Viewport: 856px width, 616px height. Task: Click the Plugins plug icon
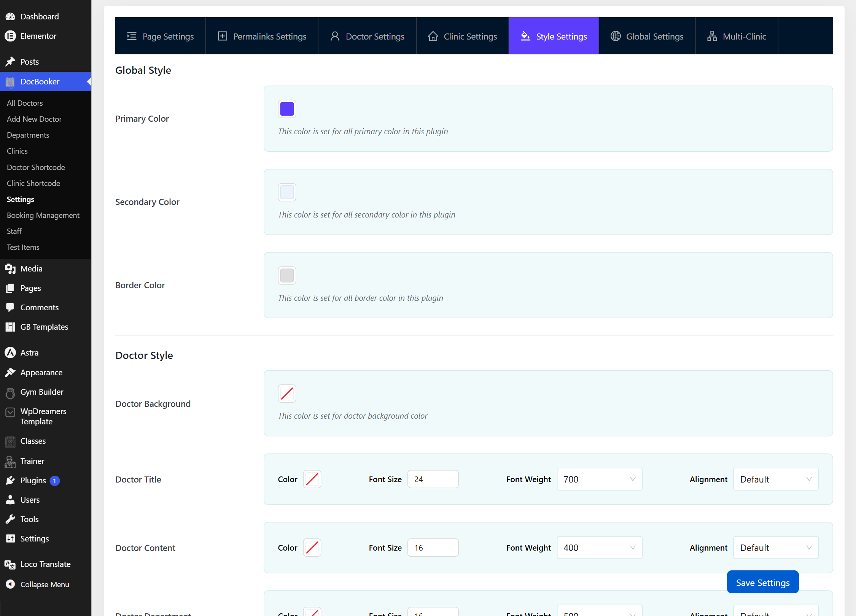pos(10,480)
